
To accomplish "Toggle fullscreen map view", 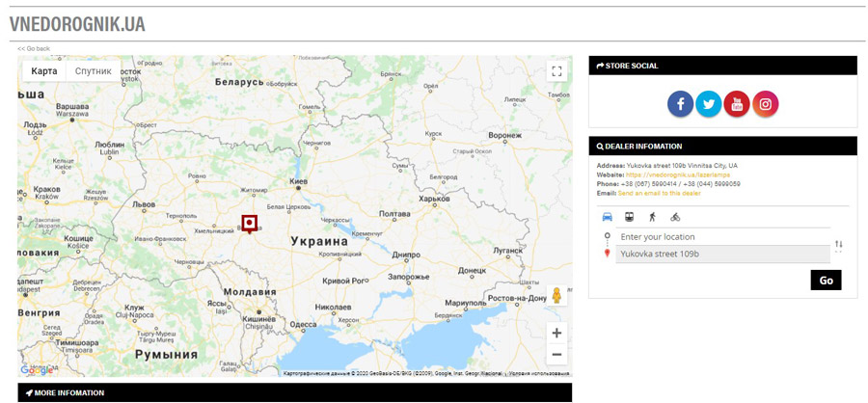I will click(x=556, y=71).
